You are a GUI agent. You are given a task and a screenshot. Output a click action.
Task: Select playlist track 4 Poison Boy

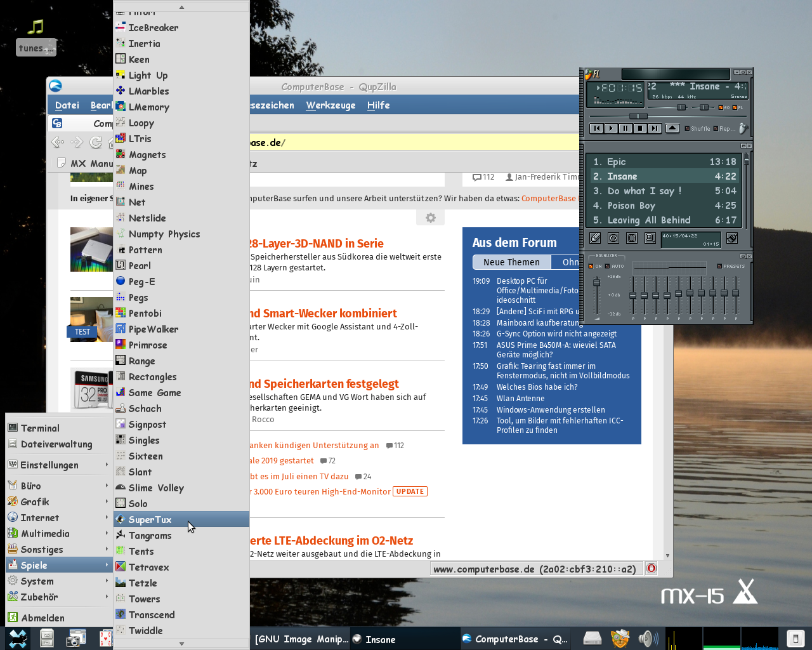tap(664, 206)
